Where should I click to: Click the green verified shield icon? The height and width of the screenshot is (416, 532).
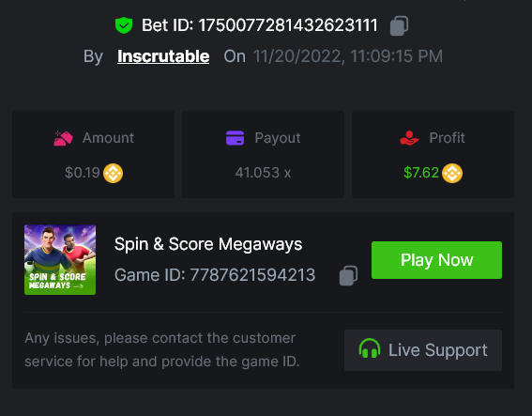[x=124, y=25]
